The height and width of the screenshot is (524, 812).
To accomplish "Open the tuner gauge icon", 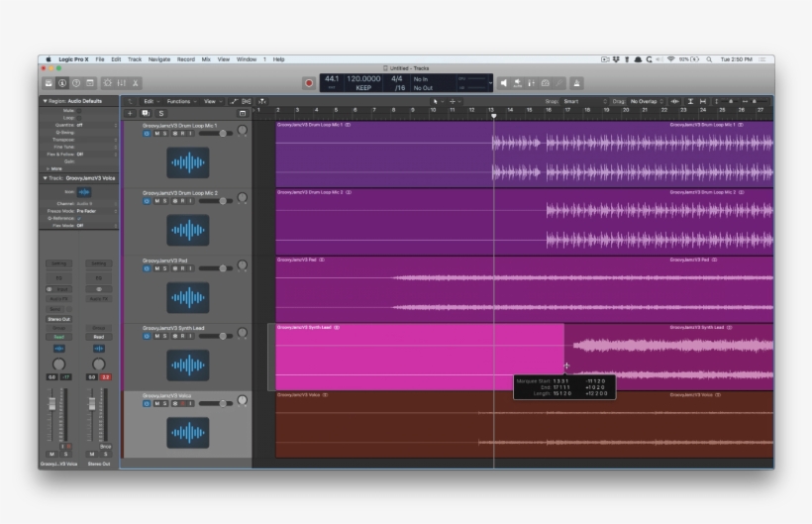I will [x=546, y=83].
